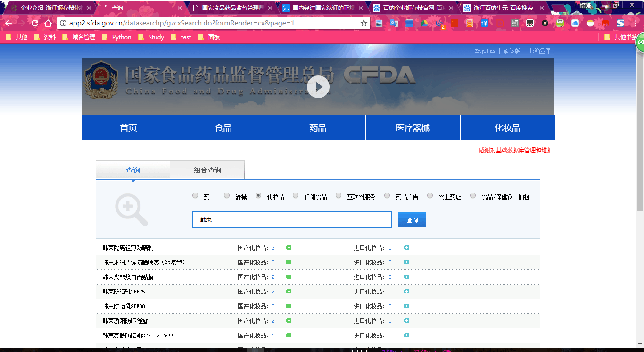The image size is (644, 352).
Task: Select the 互联网服务 radio button
Action: 339,195
